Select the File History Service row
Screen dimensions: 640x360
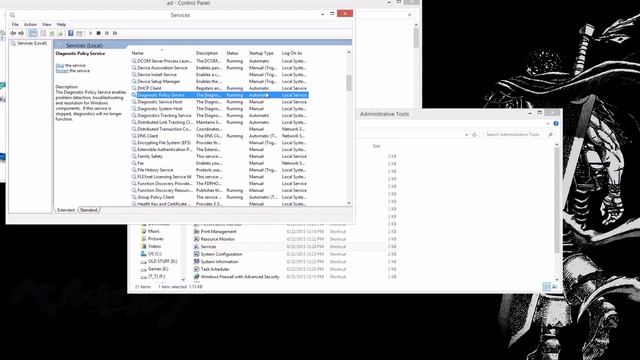[220, 170]
